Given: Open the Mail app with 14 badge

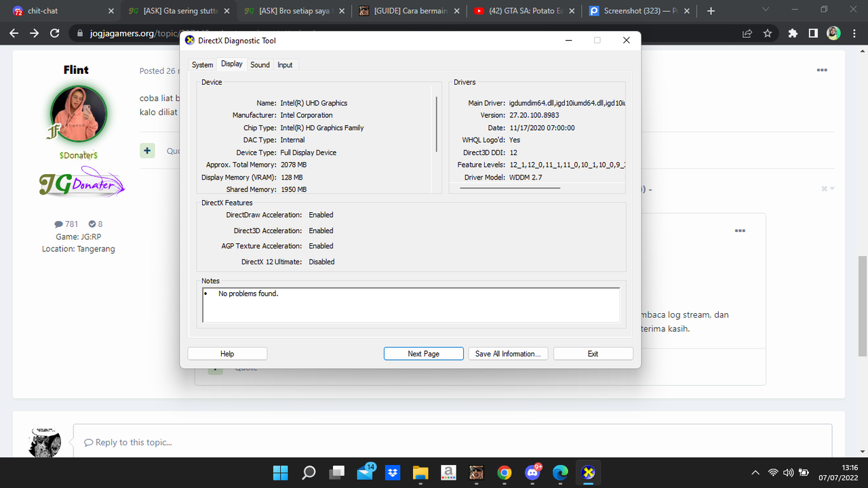Looking at the screenshot, I should tap(366, 472).
